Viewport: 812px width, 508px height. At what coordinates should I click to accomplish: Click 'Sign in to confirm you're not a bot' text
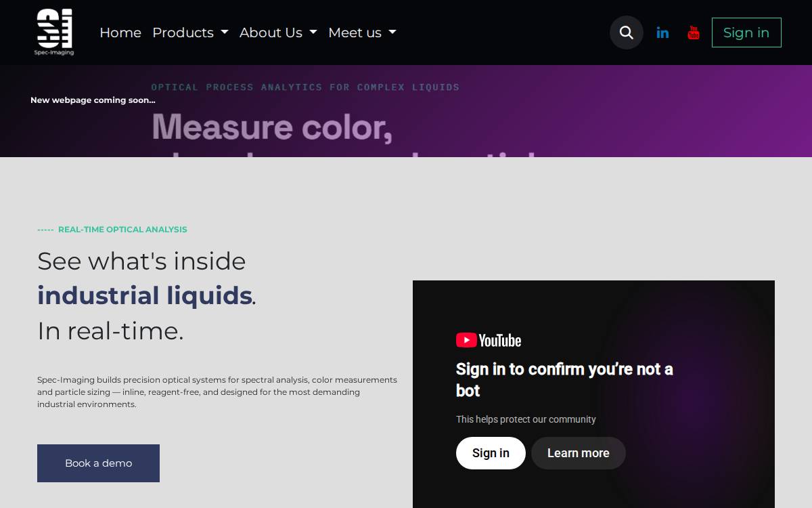[564, 380]
